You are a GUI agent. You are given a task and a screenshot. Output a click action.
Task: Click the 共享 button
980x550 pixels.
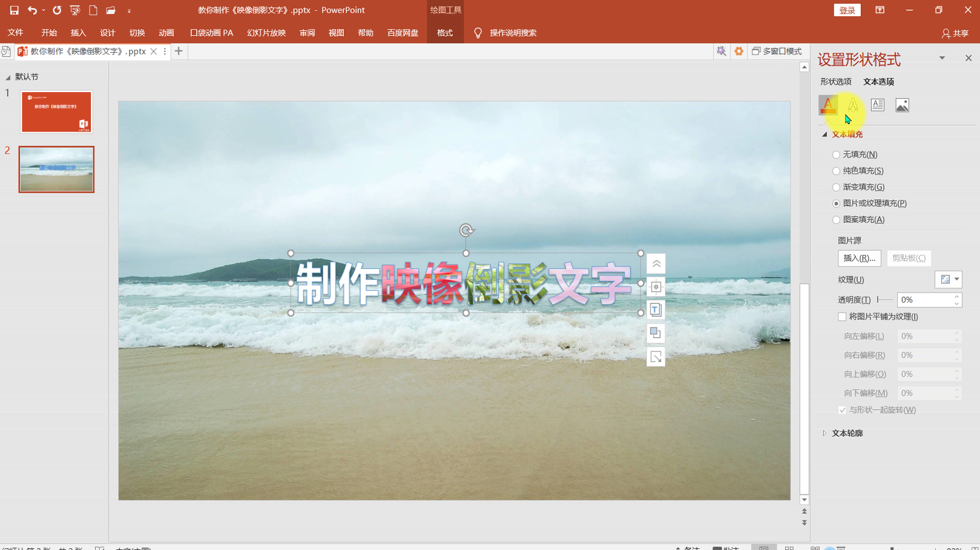click(x=955, y=33)
